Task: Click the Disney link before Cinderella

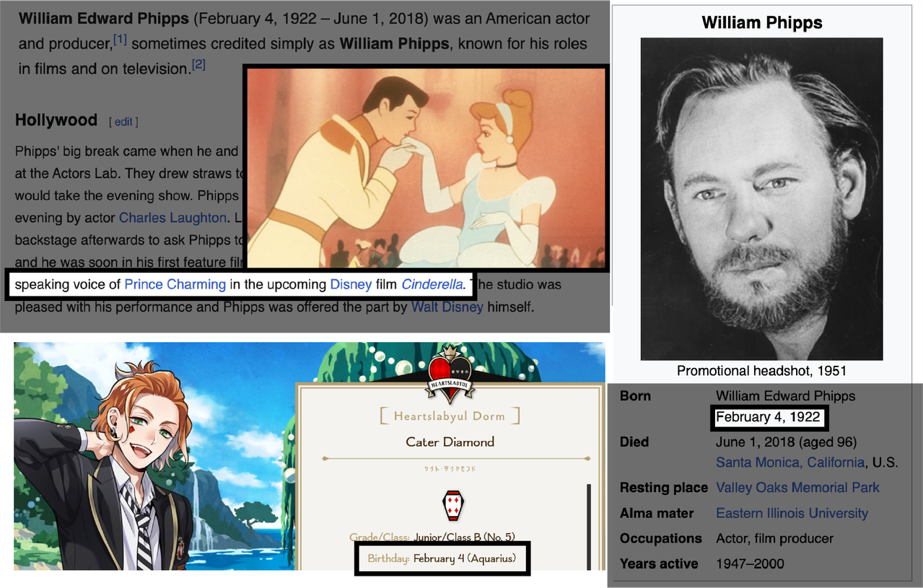Action: [x=351, y=284]
